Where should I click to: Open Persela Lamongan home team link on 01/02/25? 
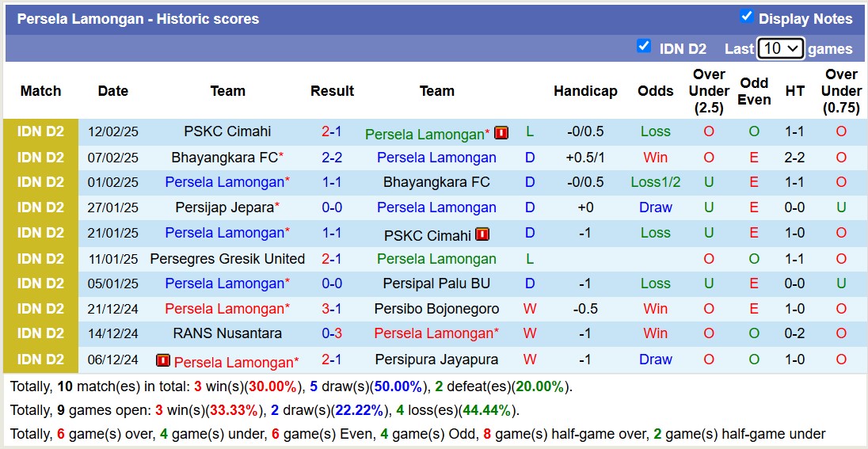pyautogui.click(x=225, y=182)
